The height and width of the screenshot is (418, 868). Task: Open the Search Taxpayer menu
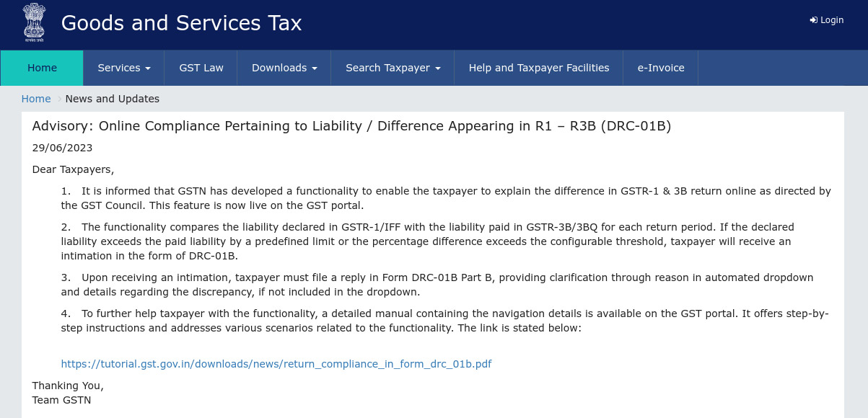pos(387,68)
